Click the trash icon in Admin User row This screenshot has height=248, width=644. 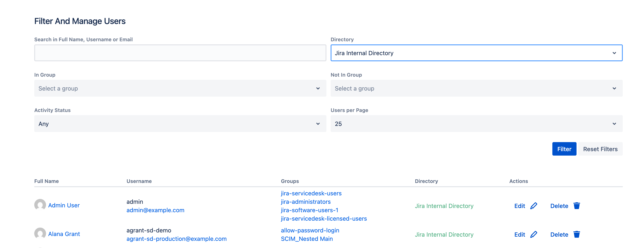click(577, 206)
